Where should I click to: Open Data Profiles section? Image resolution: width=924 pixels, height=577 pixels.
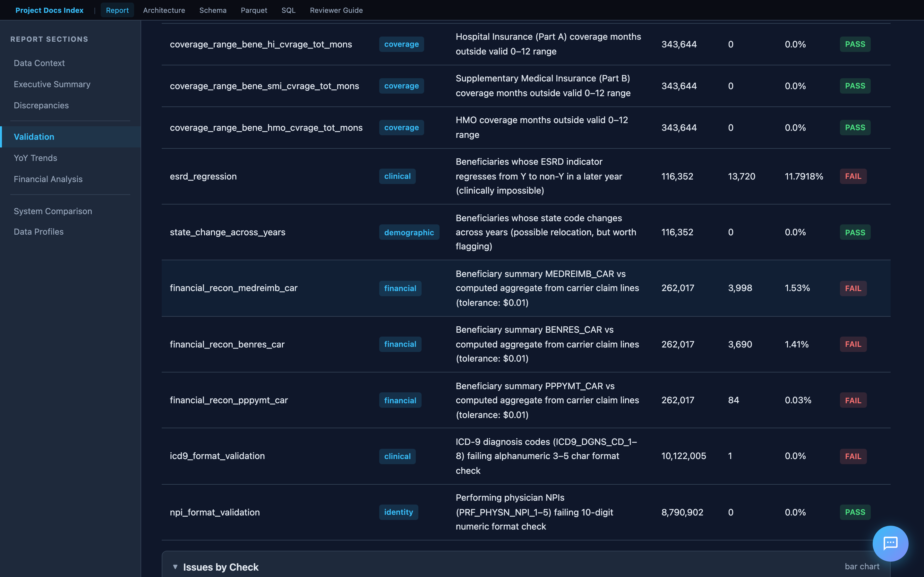coord(38,232)
